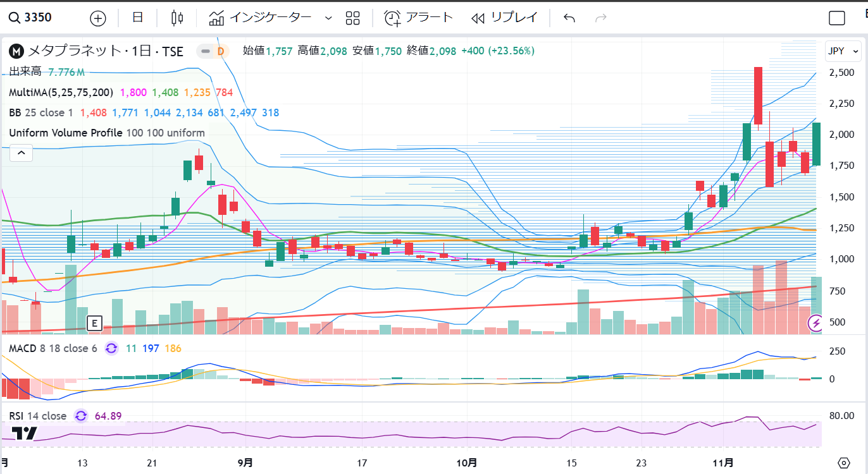The width and height of the screenshot is (868, 474).
Task: Click the 高値 2,098 high value
Action: tap(323, 51)
